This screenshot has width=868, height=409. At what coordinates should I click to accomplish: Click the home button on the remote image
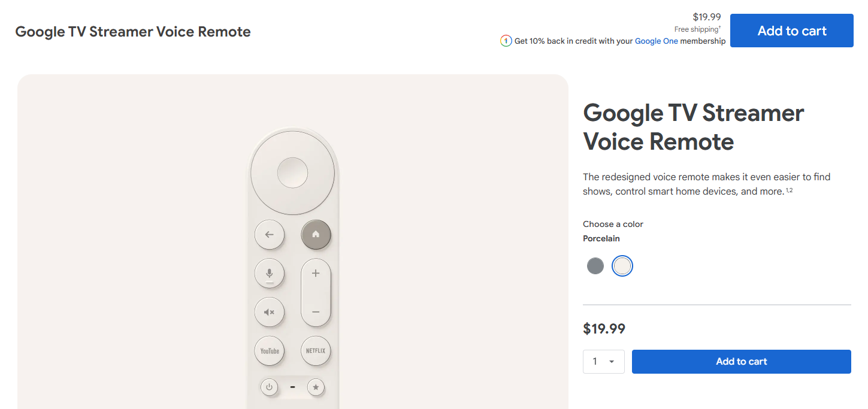[316, 235]
